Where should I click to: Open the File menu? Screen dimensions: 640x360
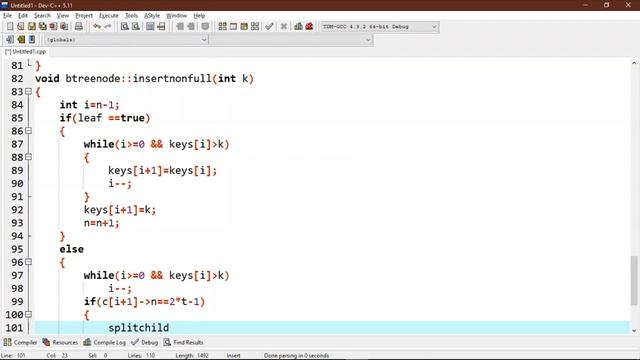(7, 16)
